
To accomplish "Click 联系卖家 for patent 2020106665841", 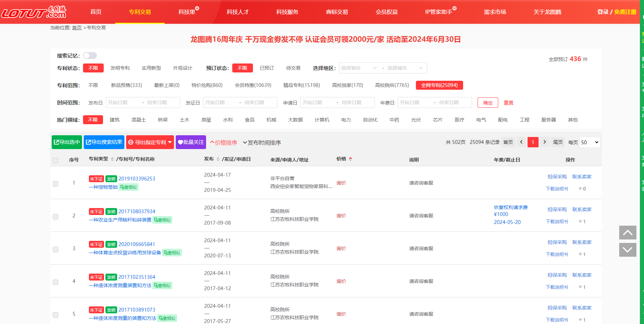I will click(x=582, y=242).
